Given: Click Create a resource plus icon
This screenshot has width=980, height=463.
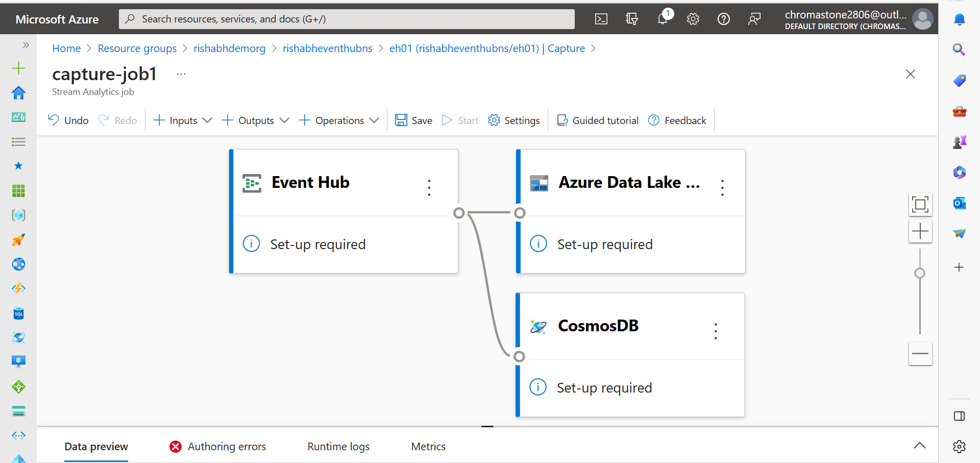Looking at the screenshot, I should (18, 68).
